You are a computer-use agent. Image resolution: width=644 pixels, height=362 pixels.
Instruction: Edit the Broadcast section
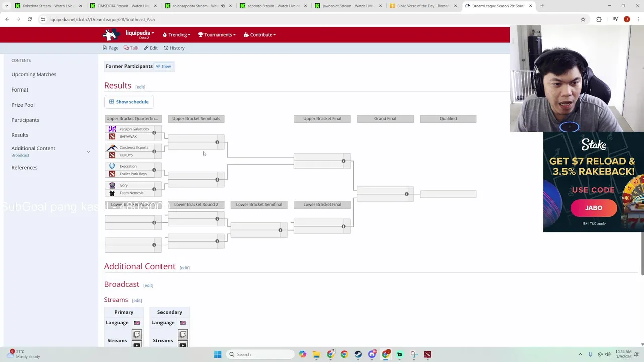(x=148, y=285)
